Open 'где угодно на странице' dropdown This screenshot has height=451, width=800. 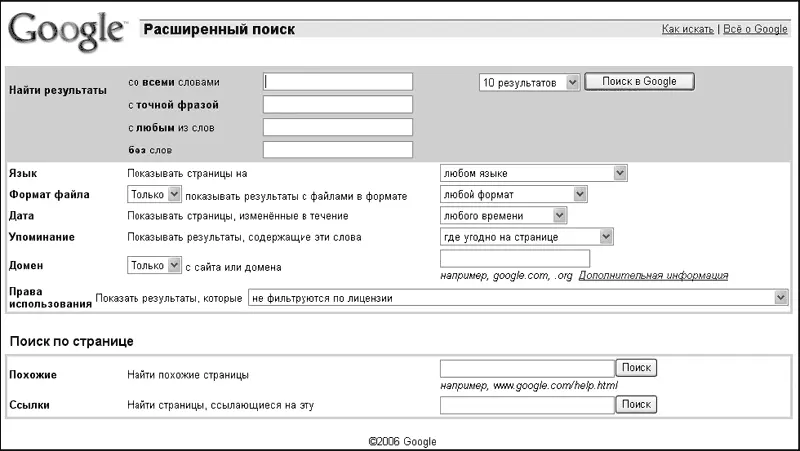(527, 237)
